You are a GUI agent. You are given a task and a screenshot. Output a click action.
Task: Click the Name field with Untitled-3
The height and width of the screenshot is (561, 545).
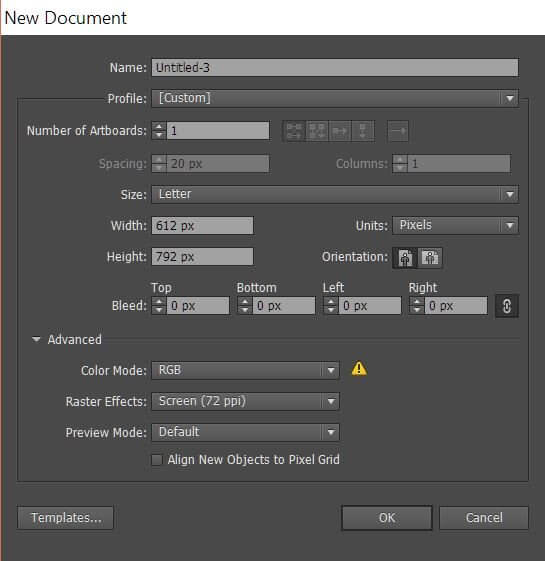coord(335,68)
